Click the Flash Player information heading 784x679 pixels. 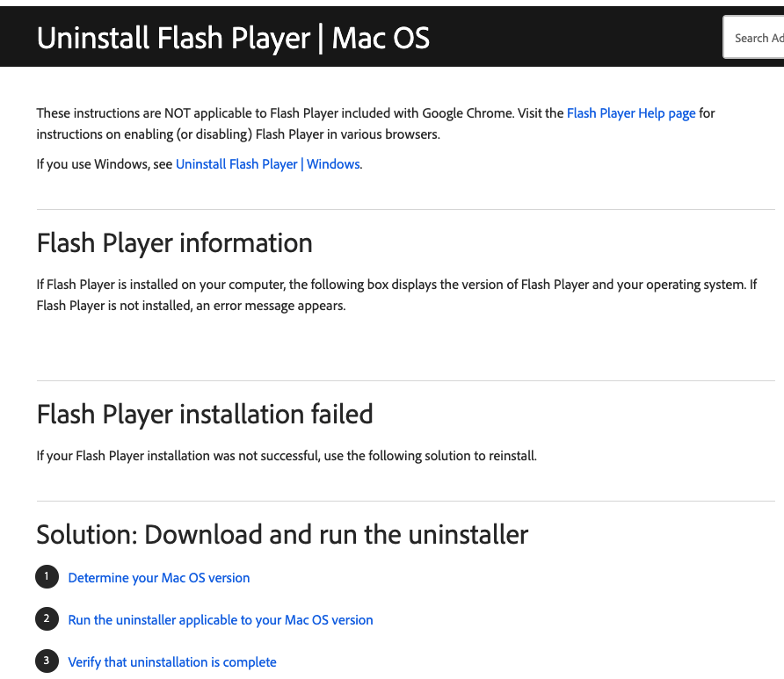pyautogui.click(x=174, y=242)
